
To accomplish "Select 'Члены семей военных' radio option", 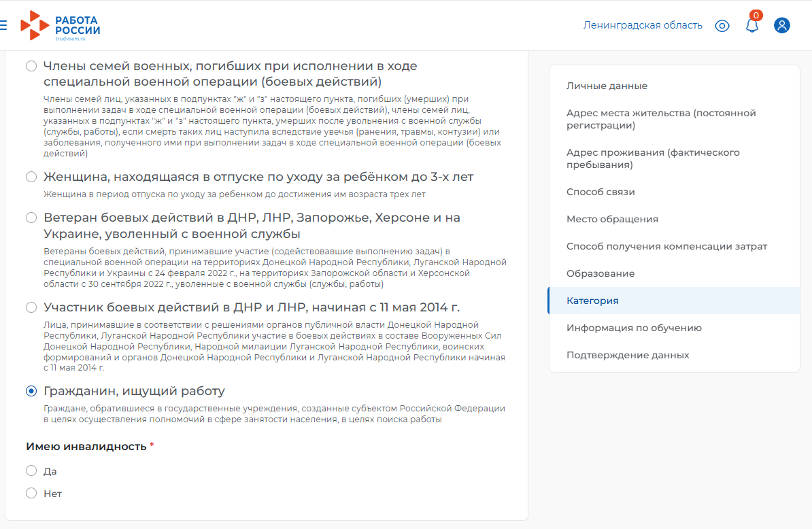I will (x=31, y=66).
